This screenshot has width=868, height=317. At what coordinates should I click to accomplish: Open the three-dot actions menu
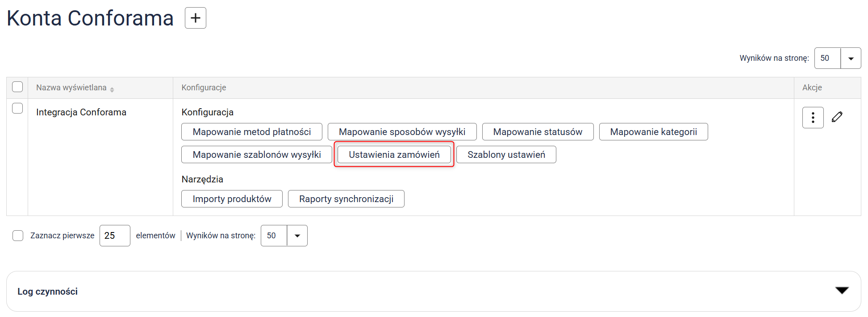pyautogui.click(x=813, y=118)
